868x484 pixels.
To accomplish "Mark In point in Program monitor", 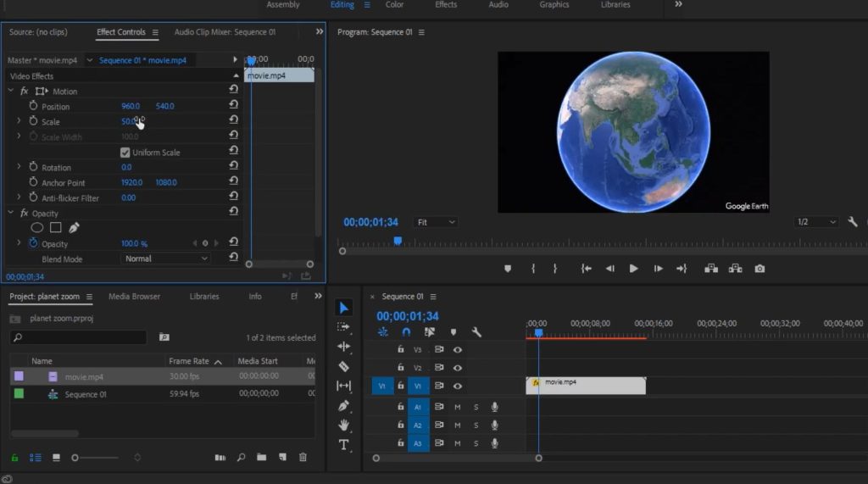I will (x=532, y=269).
